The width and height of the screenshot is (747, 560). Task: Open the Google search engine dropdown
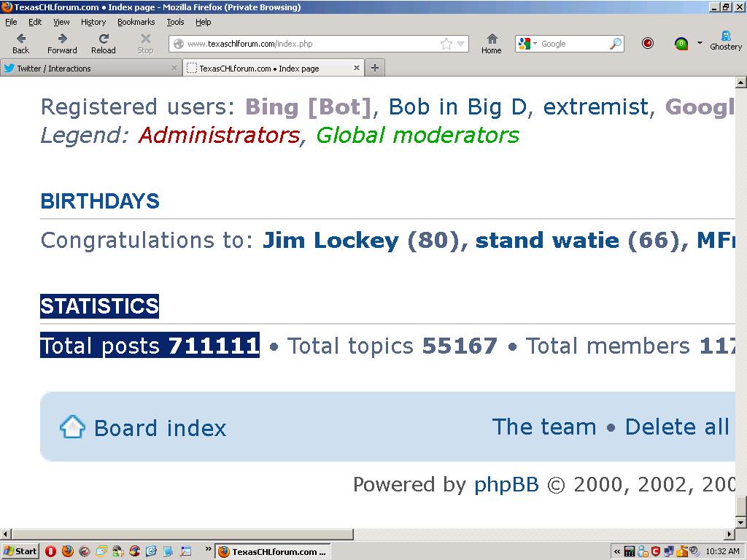click(527, 44)
